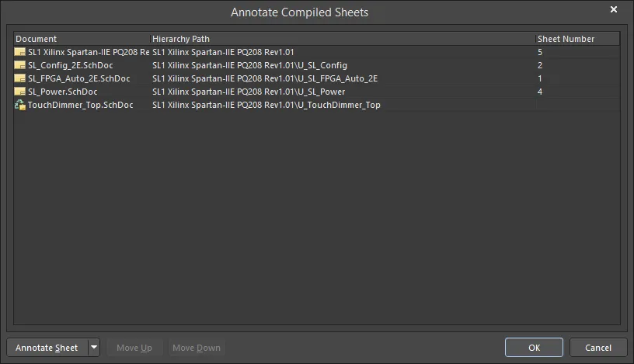
Task: Select the SL_Config_2E.SchDoc row
Action: (x=316, y=65)
